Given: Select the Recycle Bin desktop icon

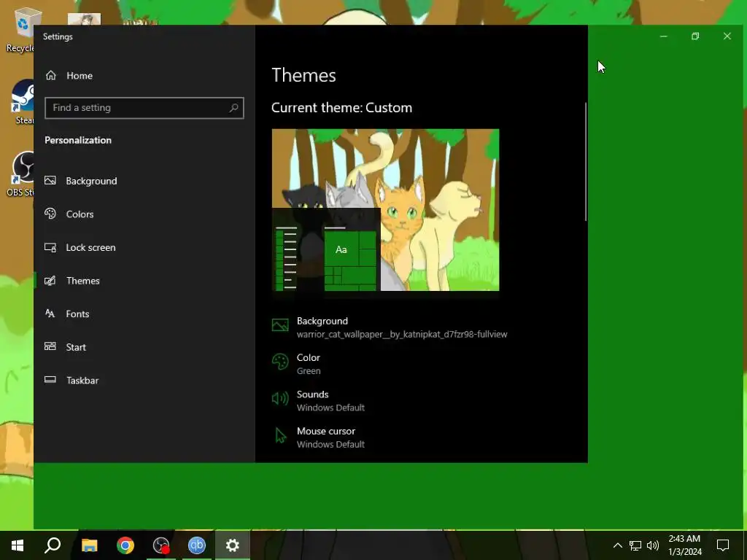Looking at the screenshot, I should click(20, 31).
